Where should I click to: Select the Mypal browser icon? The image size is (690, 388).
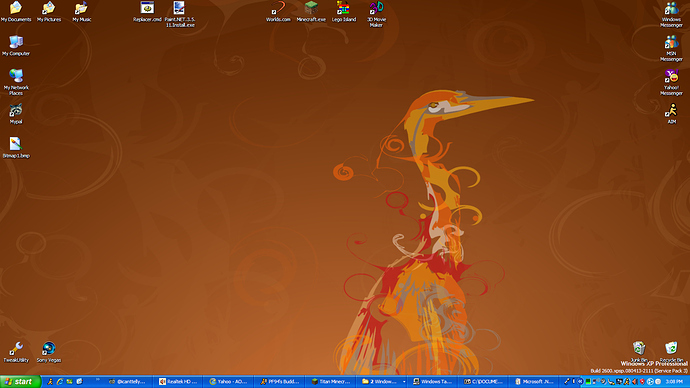pyautogui.click(x=16, y=113)
